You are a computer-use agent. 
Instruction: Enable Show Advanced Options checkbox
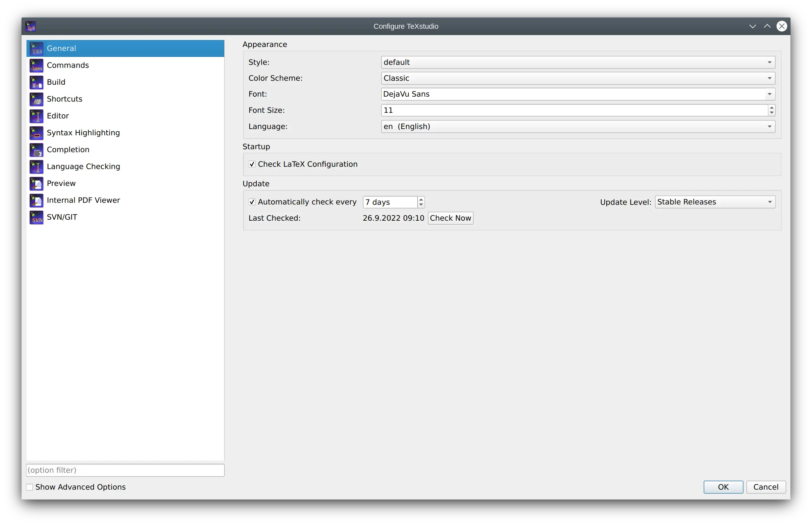(x=29, y=487)
